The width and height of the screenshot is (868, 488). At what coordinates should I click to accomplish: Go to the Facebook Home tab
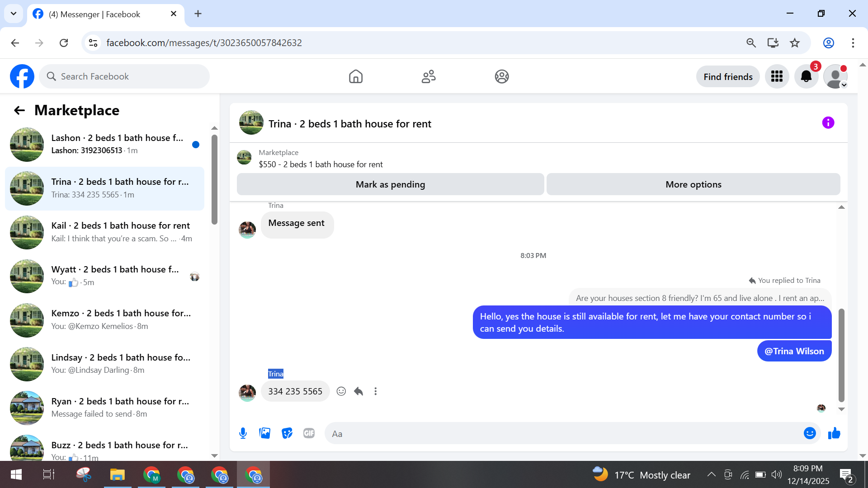(356, 77)
